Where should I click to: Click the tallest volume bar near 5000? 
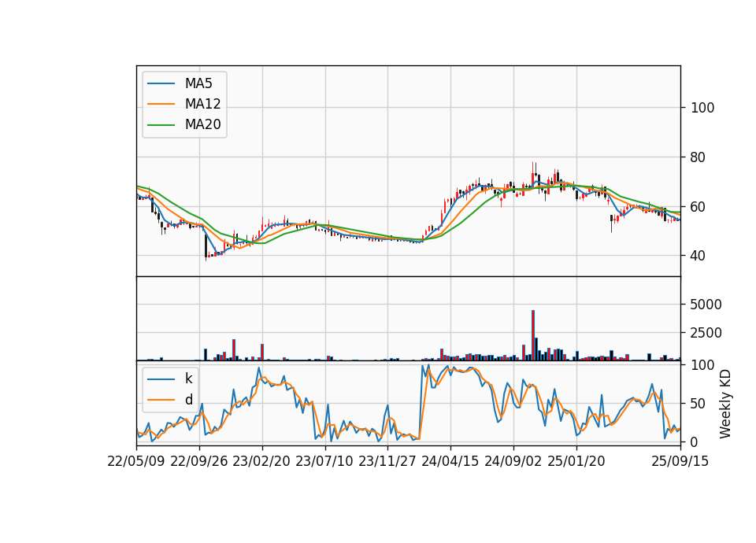click(533, 335)
